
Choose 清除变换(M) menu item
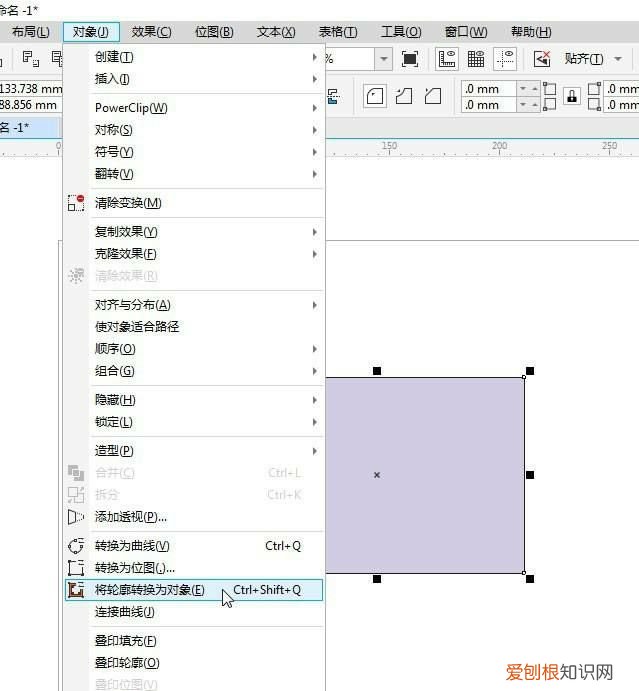pyautogui.click(x=194, y=203)
